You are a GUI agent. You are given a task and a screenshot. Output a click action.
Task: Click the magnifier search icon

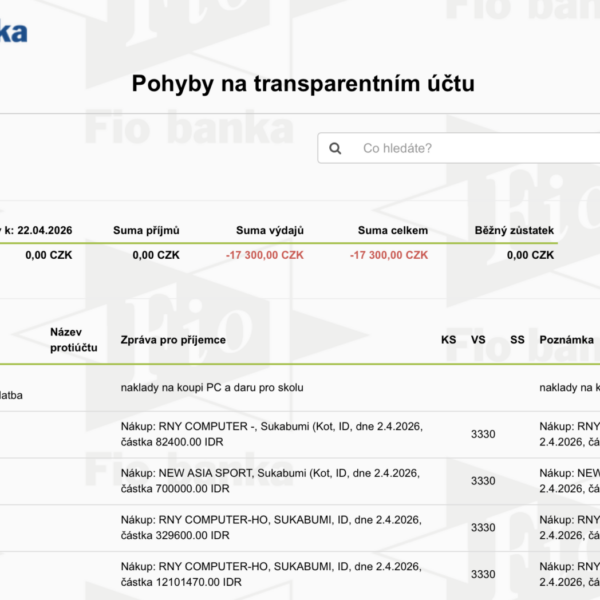pos(335,148)
